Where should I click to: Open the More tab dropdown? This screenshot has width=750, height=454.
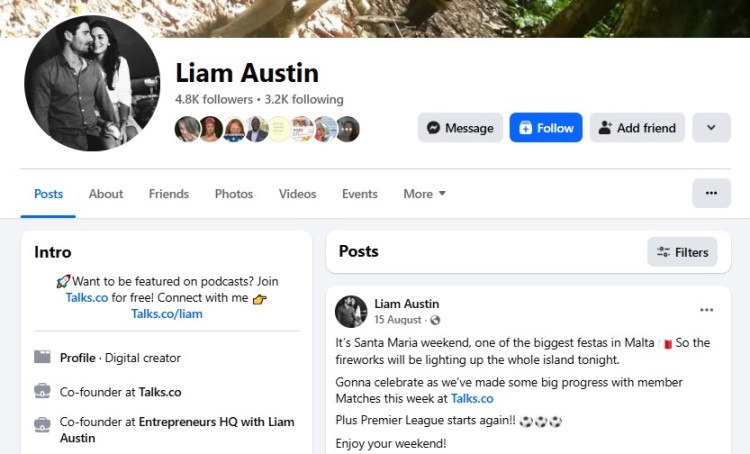point(425,194)
